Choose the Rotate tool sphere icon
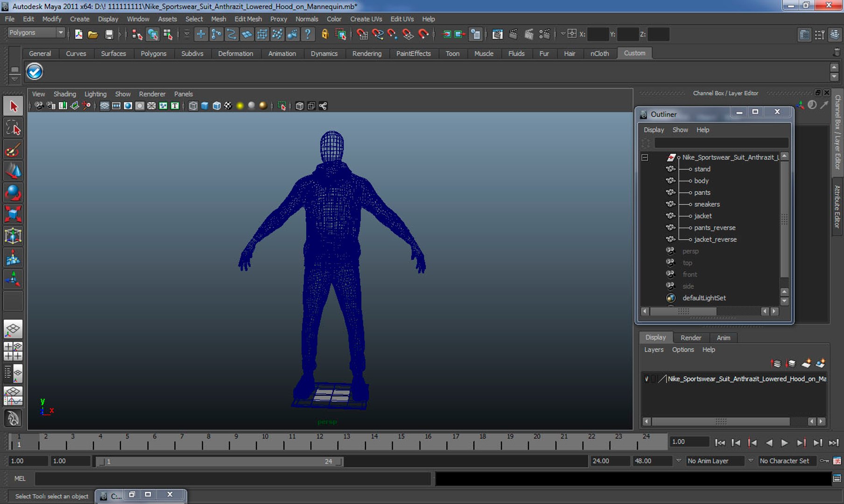This screenshot has height=504, width=844. coord(13,193)
